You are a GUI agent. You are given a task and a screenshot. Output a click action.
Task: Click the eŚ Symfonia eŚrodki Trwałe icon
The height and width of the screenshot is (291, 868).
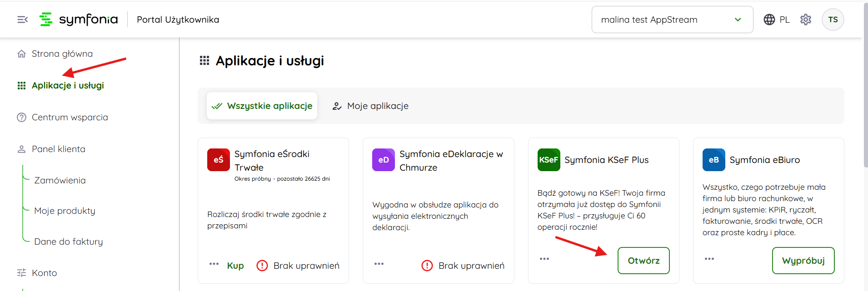(x=218, y=160)
